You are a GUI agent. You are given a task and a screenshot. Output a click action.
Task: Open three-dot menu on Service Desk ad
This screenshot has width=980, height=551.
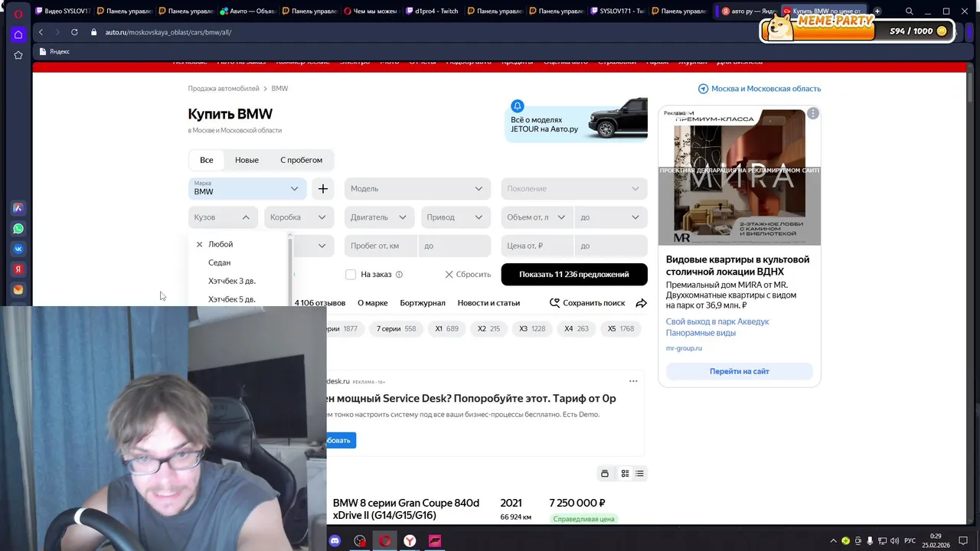click(x=633, y=381)
